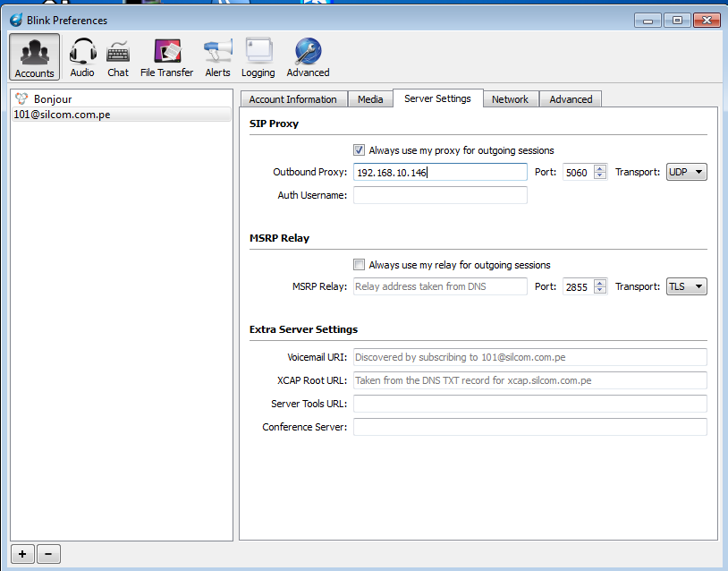Expand the SIP Proxy Transport UDP dropdown
Image resolution: width=728 pixels, height=571 pixels.
tap(687, 172)
